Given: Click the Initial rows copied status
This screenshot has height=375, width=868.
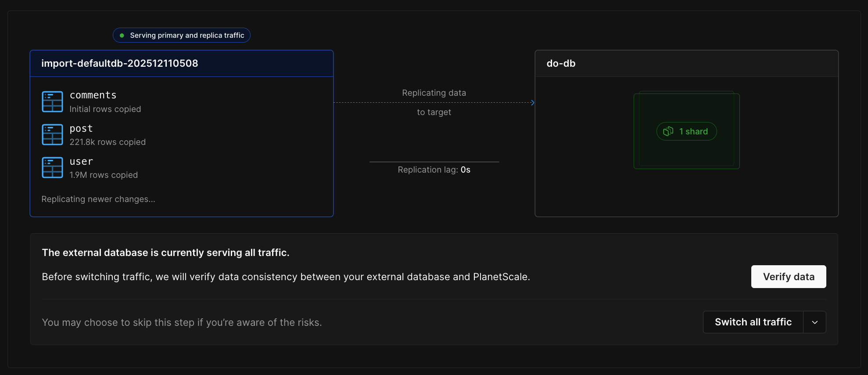Looking at the screenshot, I should (x=105, y=109).
